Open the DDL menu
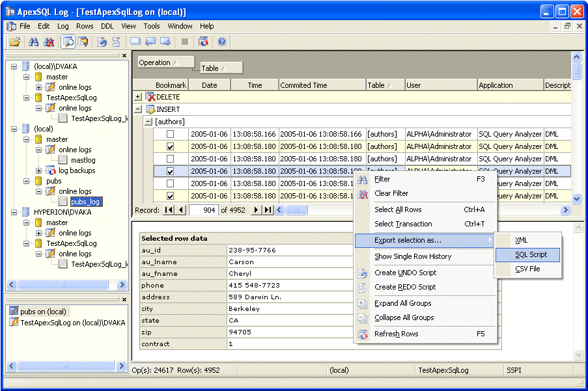The height and width of the screenshot is (391, 588). (x=107, y=26)
